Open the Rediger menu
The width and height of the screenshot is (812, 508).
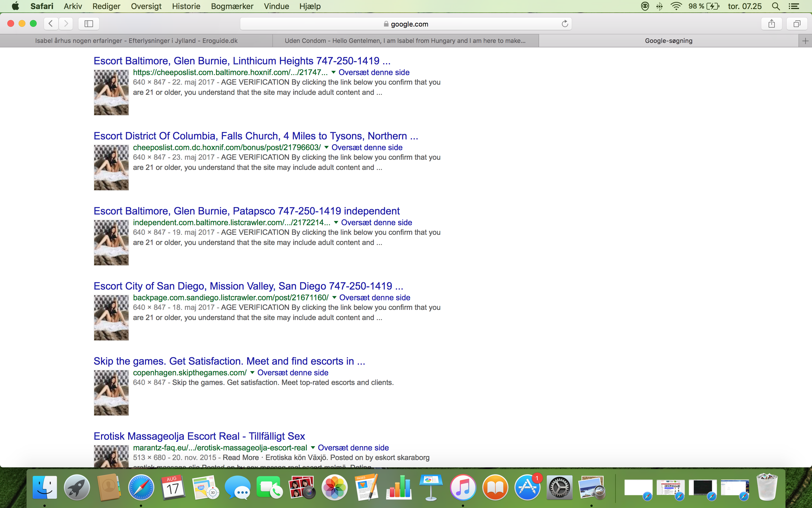click(x=106, y=6)
